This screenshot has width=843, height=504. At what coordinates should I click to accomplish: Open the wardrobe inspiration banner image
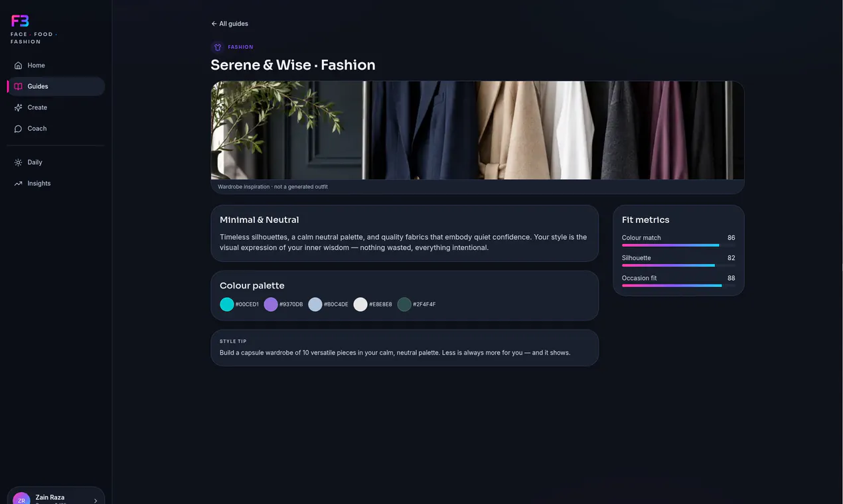pyautogui.click(x=477, y=130)
